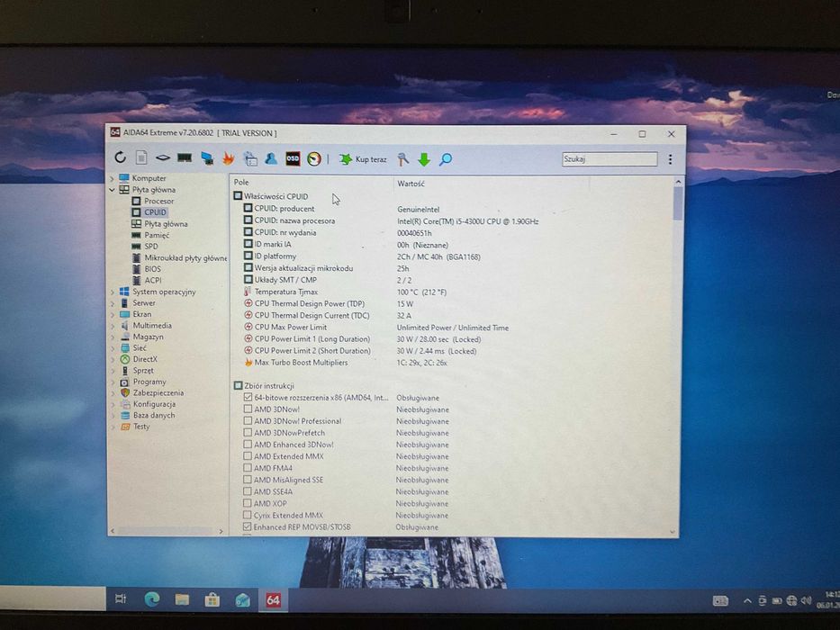Click the Sprzęt icon in tree
Image resolution: width=840 pixels, height=630 pixels.
coord(125,370)
